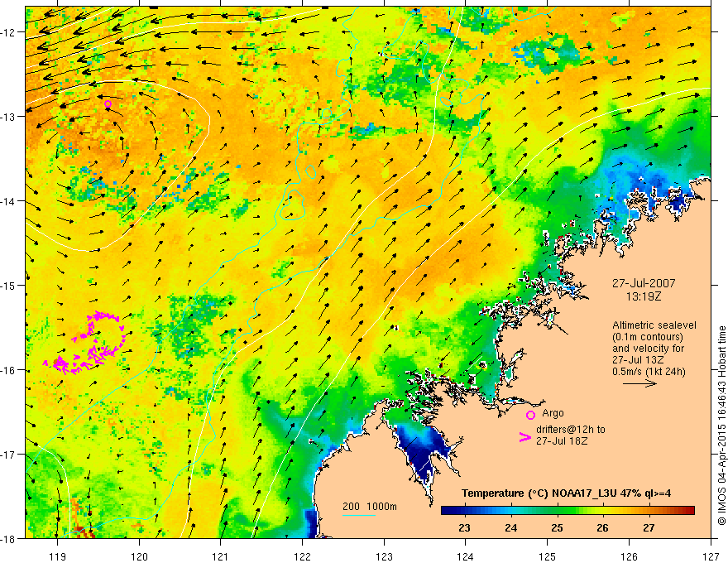Click the '127' longitude axis label
This screenshot has width=728, height=563.
711,556
